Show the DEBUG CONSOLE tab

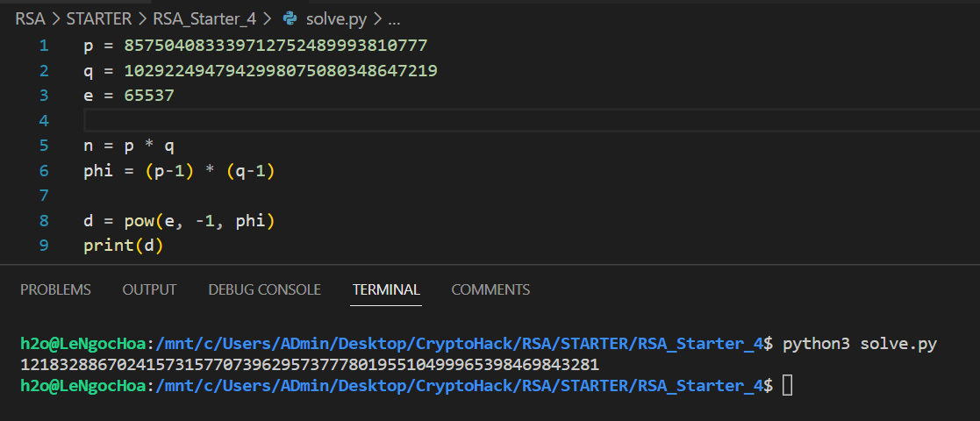pos(264,289)
